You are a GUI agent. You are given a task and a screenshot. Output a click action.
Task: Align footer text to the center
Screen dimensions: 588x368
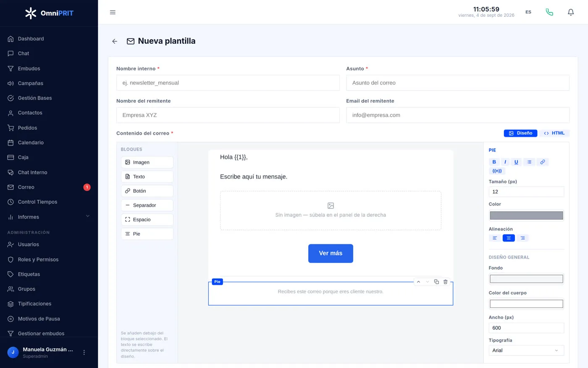click(509, 238)
